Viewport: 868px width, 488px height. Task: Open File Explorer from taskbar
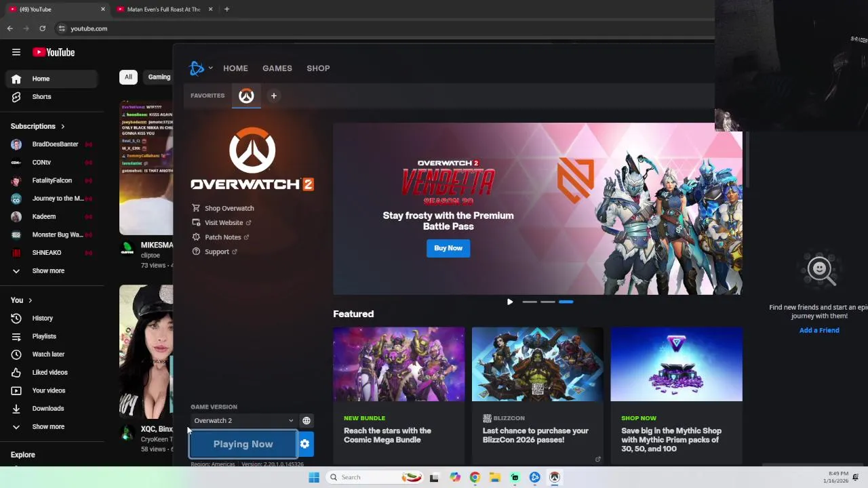[495, 477]
